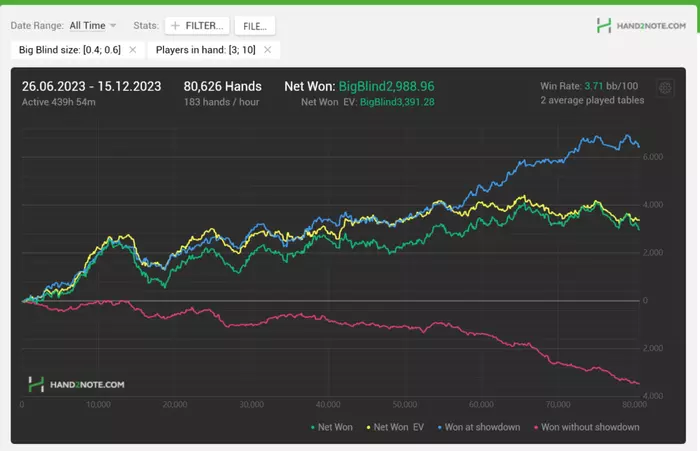Screen dimensions: 700x451
Task: Toggle the Won without showdown legend series
Action: pos(587,427)
